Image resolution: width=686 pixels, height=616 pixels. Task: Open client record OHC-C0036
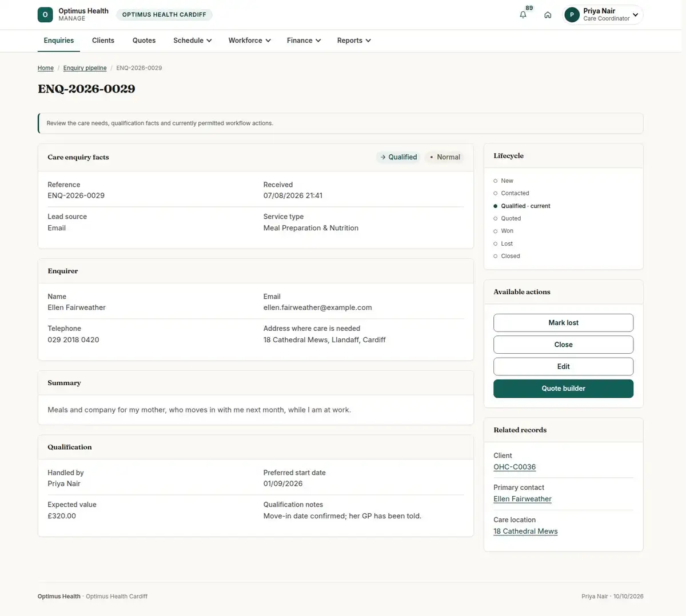(x=514, y=467)
